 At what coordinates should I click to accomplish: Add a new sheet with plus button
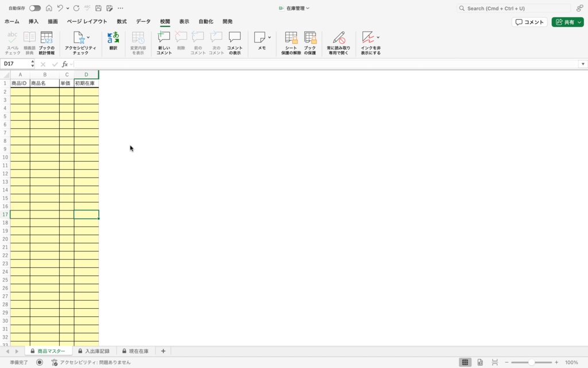pos(163,351)
